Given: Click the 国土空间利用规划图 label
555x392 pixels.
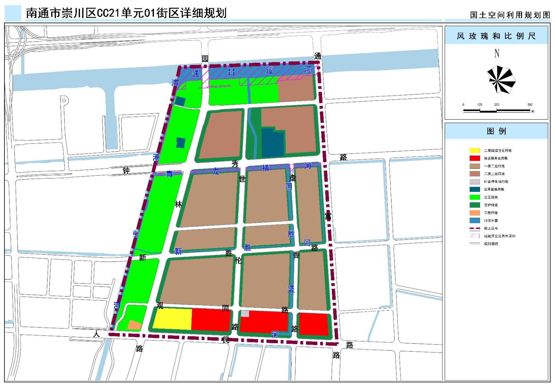Looking at the screenshot, I should coord(510,15).
